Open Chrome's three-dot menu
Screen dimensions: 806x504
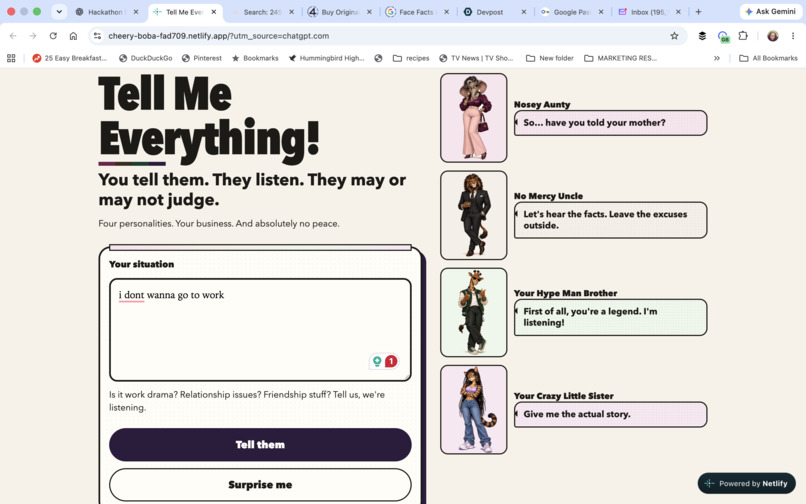[793, 36]
